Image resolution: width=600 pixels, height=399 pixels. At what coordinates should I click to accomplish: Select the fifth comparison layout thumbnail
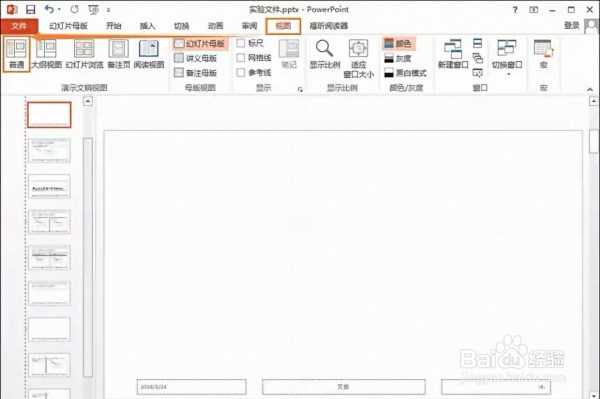coord(49,257)
